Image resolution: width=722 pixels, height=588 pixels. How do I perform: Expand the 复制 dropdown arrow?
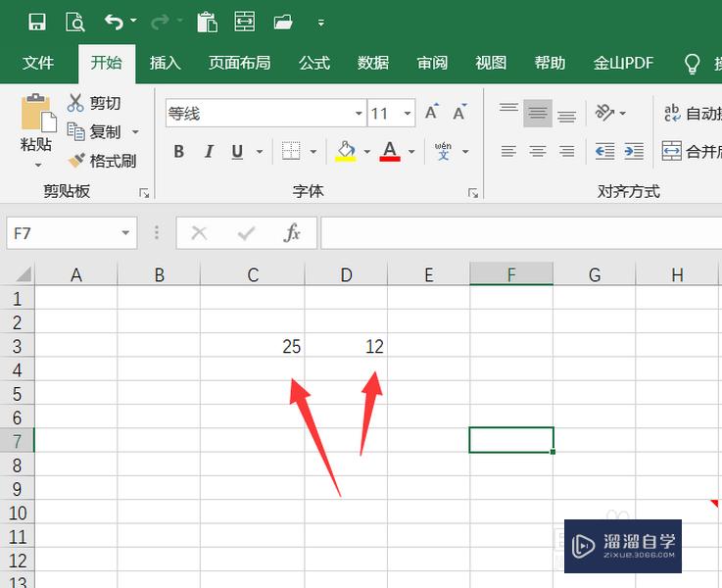(135, 131)
